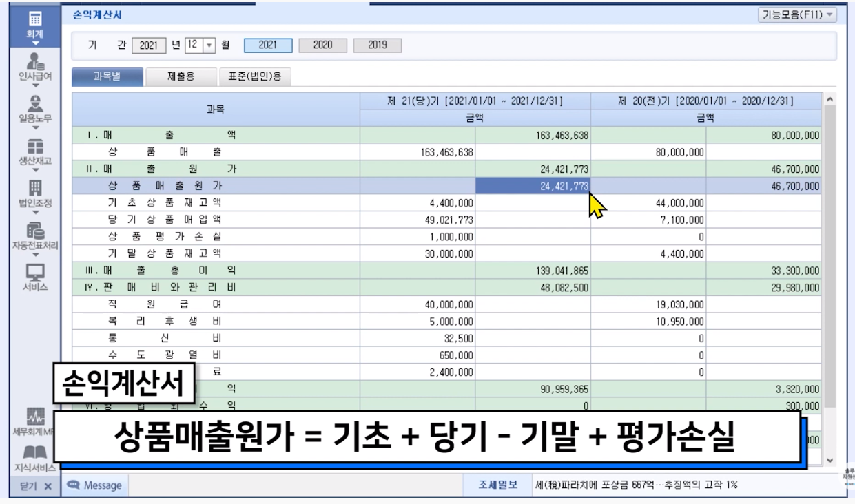
Task: Select the 과목별 tab
Action: pyautogui.click(x=107, y=77)
